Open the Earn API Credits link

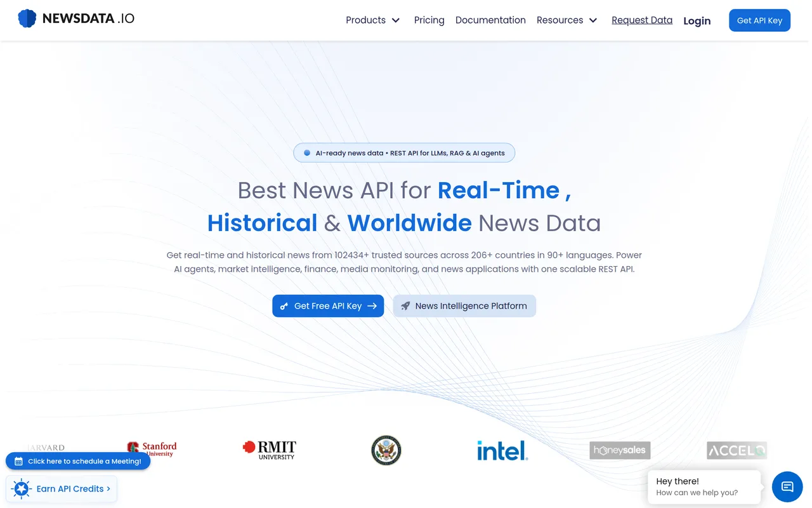[x=62, y=489]
